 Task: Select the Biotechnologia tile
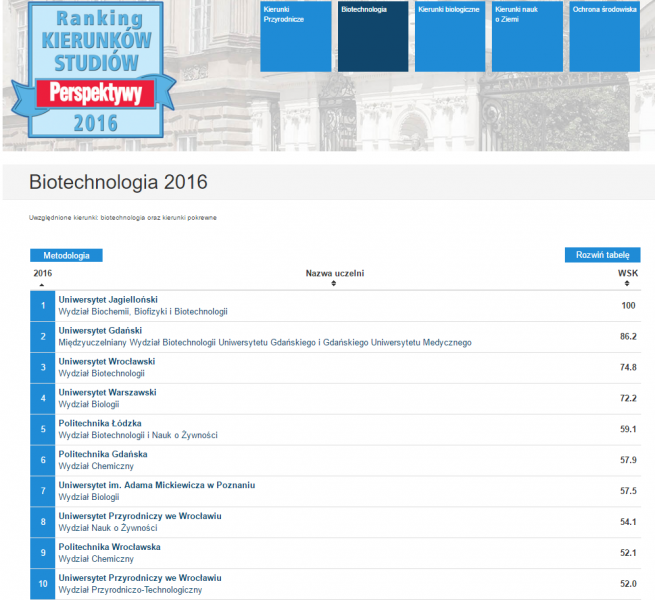pos(373,36)
